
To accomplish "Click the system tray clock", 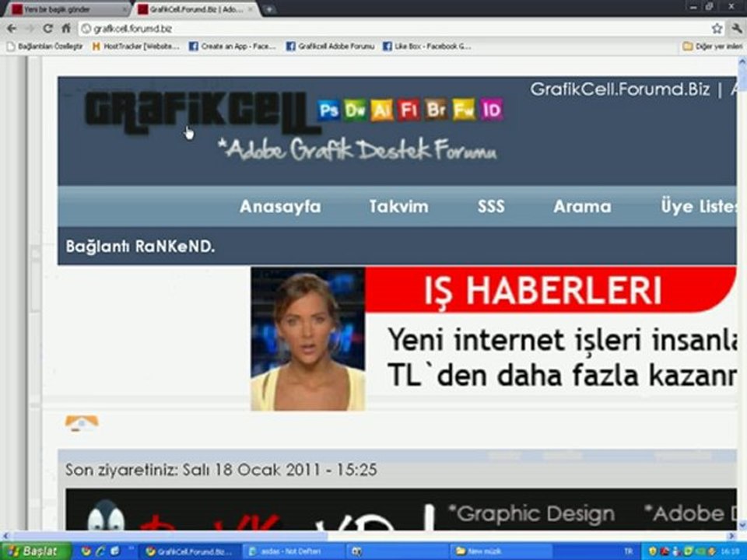I will tap(731, 551).
